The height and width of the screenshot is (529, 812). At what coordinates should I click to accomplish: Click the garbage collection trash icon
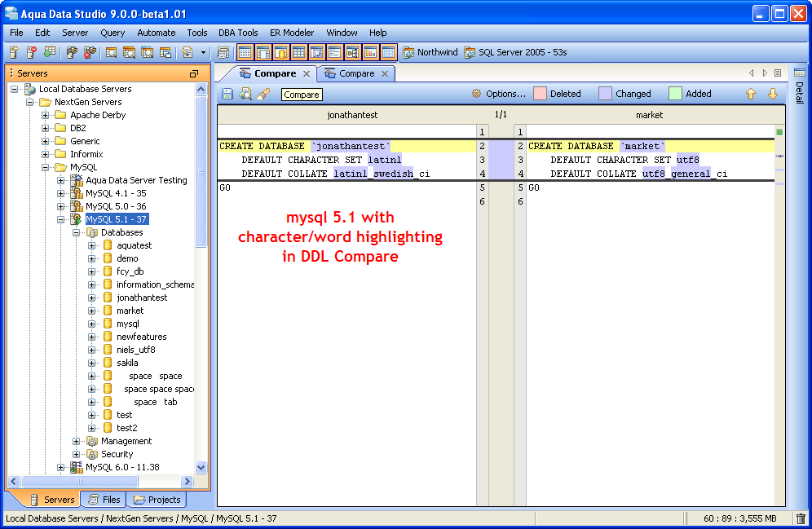coord(801,518)
